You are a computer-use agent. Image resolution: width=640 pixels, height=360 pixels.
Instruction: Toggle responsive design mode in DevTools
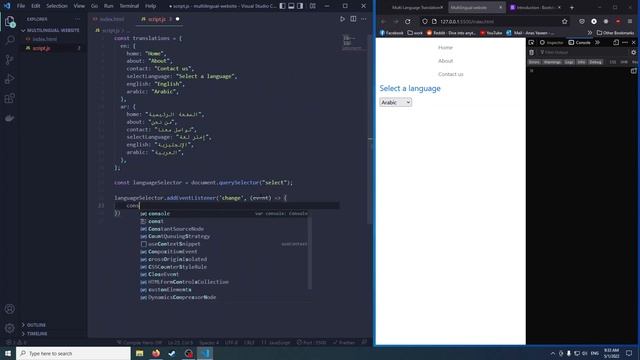click(616, 42)
